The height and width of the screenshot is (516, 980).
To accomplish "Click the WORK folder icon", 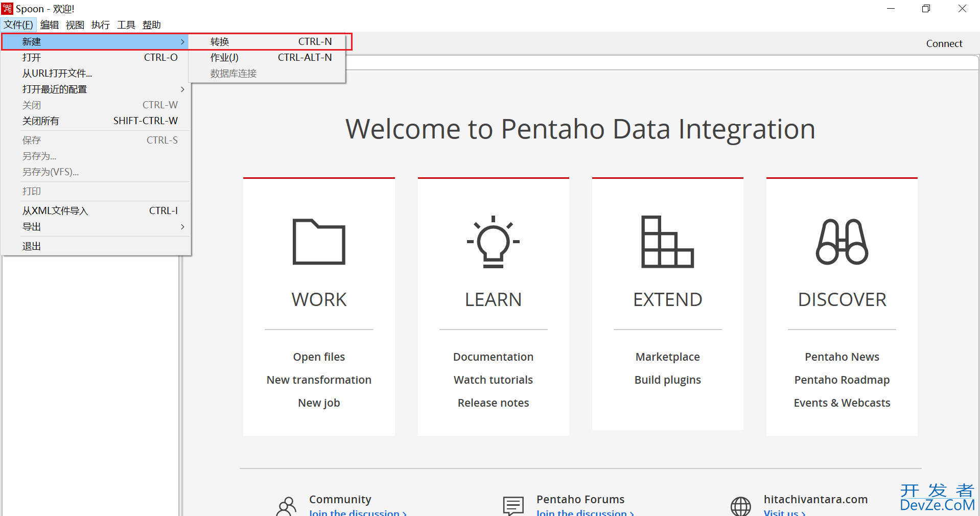I will 319,242.
